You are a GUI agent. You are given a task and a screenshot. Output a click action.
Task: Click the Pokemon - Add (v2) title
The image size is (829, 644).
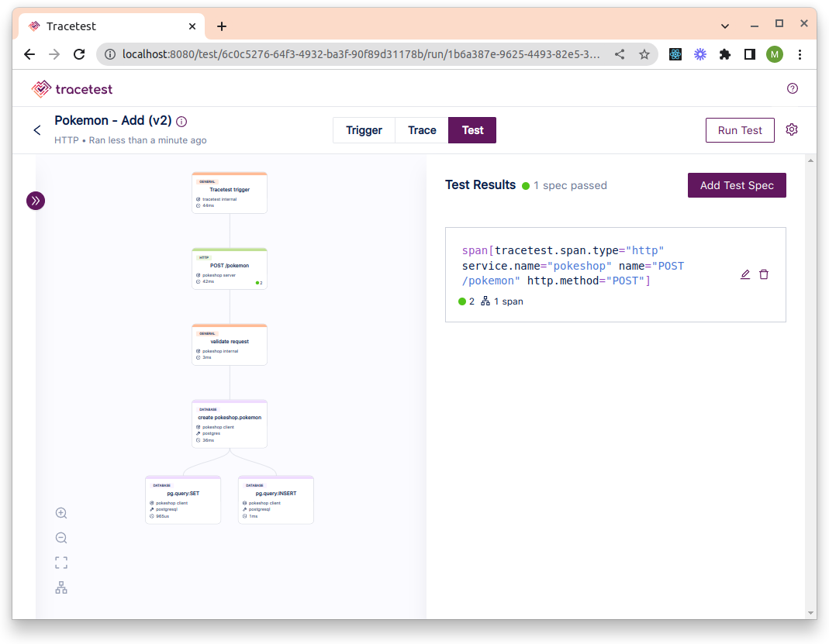tap(113, 120)
